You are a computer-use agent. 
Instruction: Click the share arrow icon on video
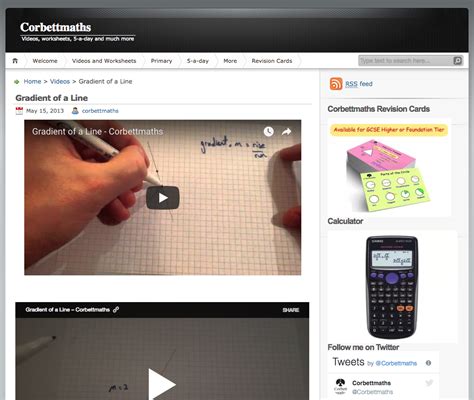(286, 132)
